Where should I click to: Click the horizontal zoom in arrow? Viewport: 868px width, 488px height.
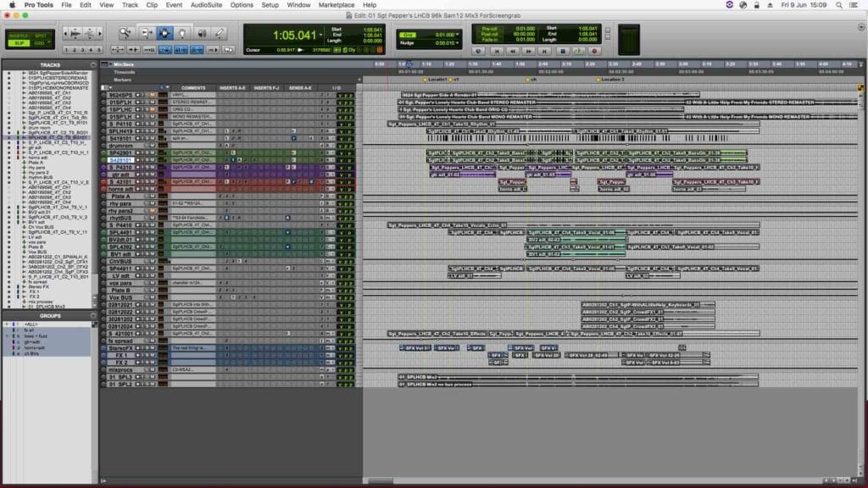click(100, 34)
